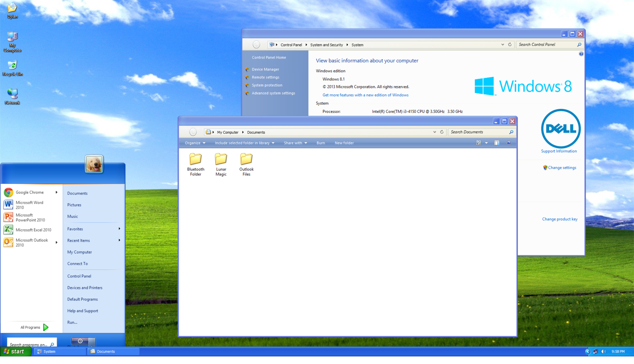Open Default Programs

[x=82, y=299]
